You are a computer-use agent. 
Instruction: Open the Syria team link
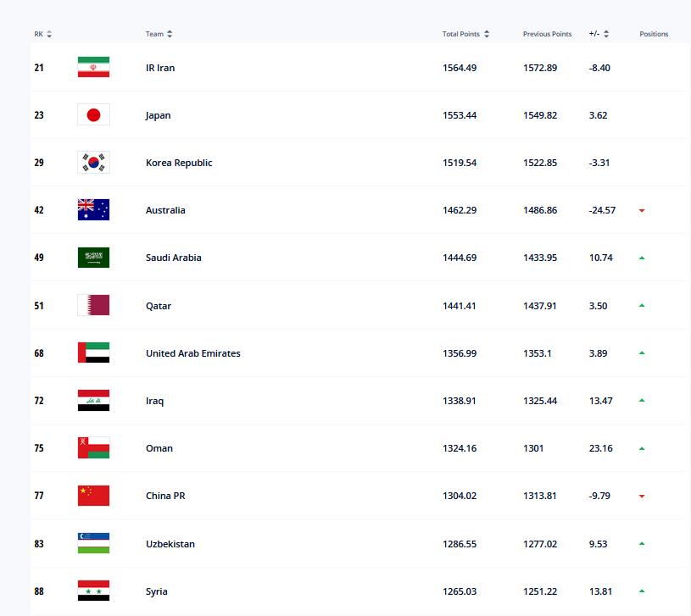(157, 591)
